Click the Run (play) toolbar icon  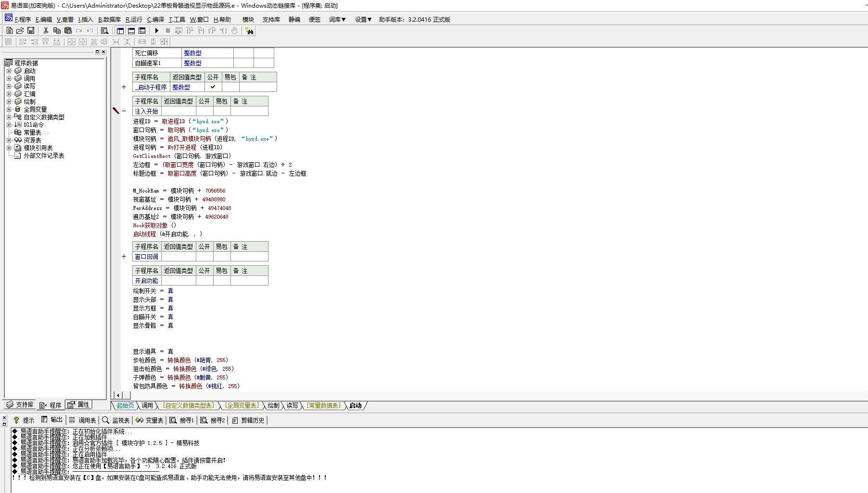(156, 31)
